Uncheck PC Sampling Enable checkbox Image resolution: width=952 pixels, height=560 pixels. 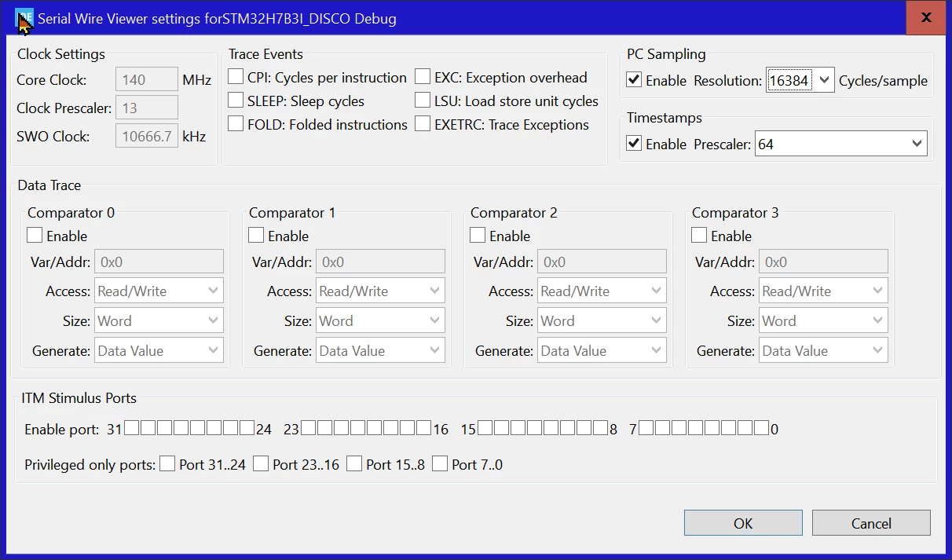pos(634,80)
